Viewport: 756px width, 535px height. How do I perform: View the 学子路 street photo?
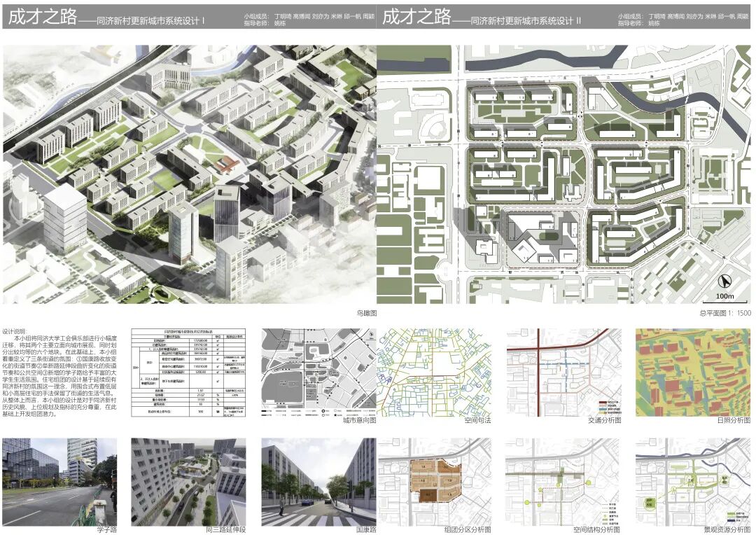59,482
